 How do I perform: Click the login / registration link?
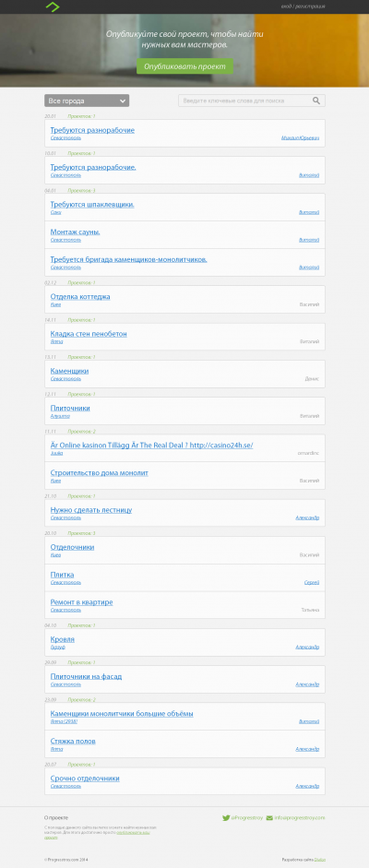(304, 6)
